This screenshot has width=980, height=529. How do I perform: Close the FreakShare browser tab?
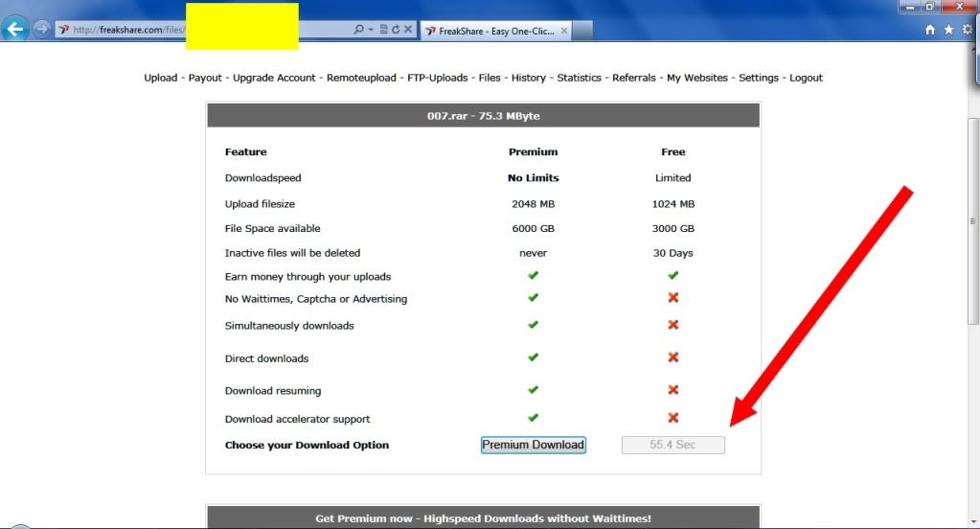coord(563,30)
